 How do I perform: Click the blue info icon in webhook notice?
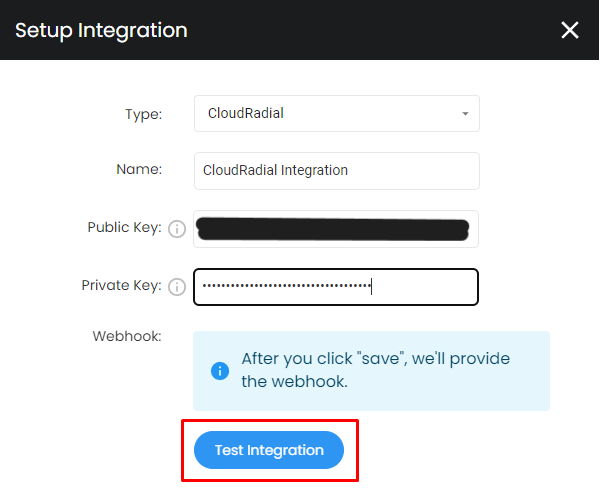tap(220, 371)
